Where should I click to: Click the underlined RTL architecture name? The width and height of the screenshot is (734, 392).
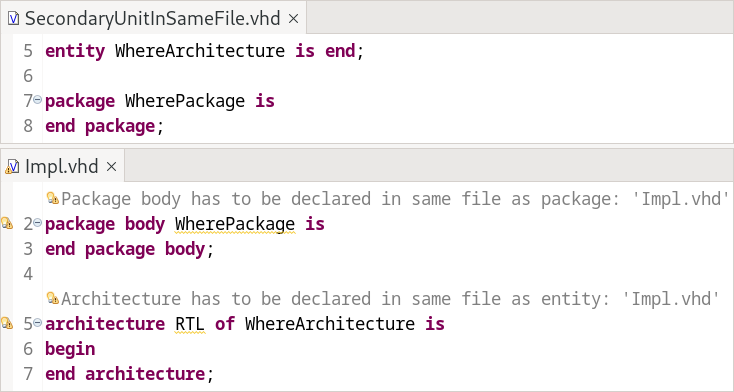click(x=190, y=324)
